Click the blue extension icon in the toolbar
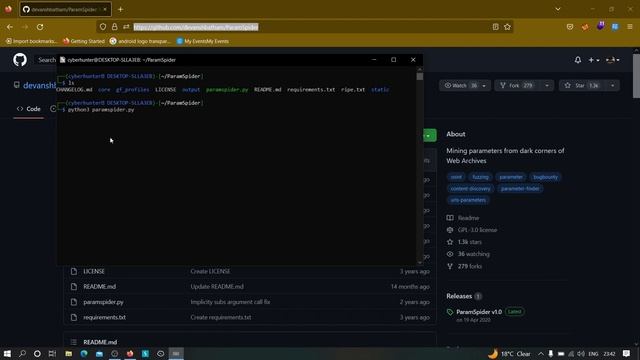This screenshot has height=360, width=640. [615, 27]
